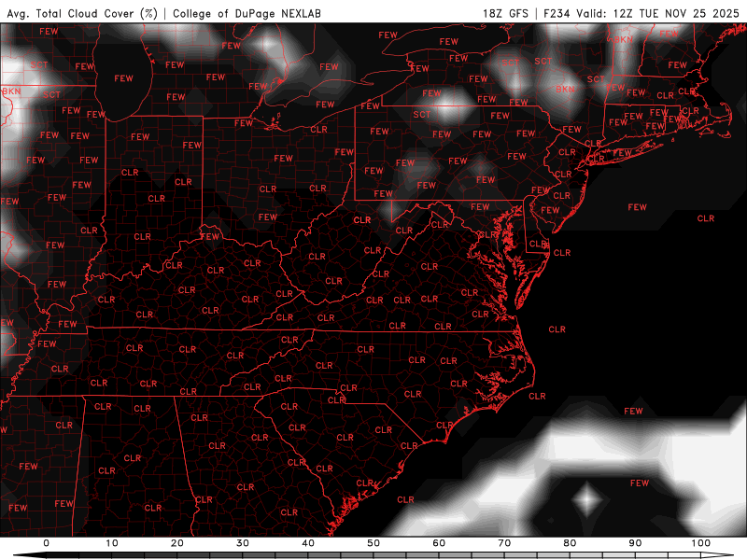Click the '100' value on the color scale

coord(701,543)
